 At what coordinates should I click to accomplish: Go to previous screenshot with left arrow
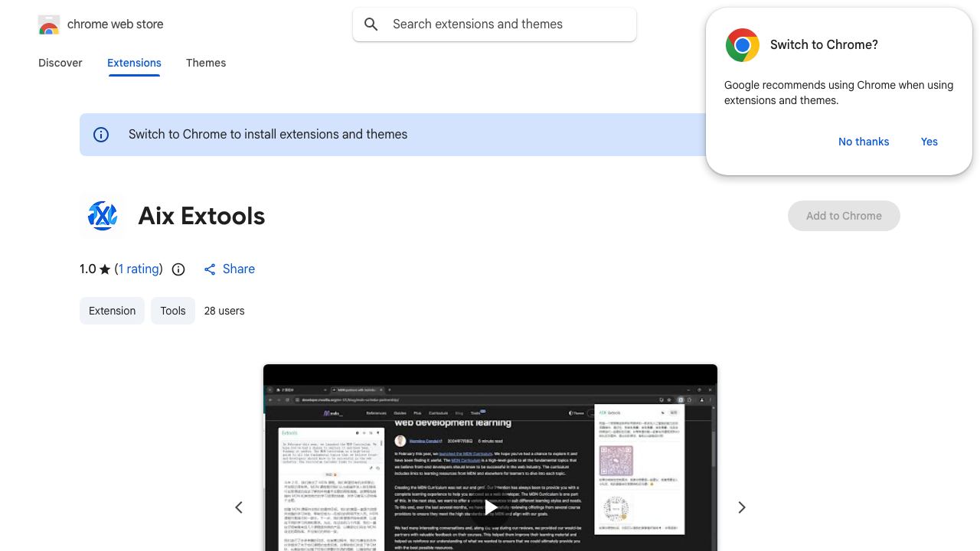coord(239,507)
